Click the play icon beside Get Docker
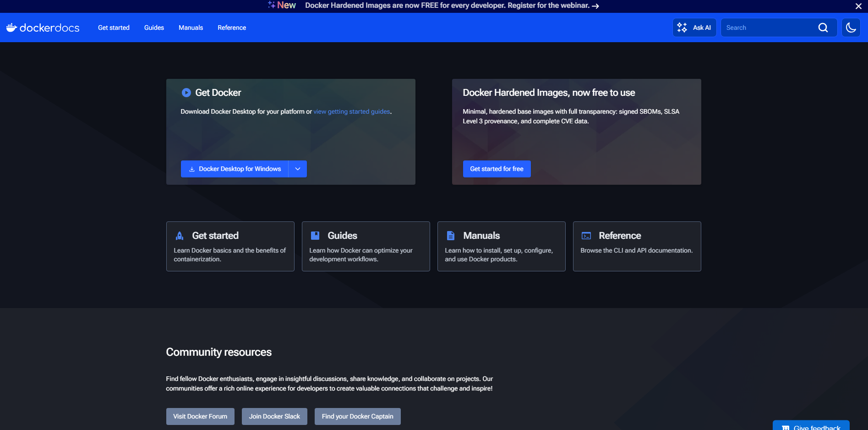868x430 pixels. pos(186,93)
